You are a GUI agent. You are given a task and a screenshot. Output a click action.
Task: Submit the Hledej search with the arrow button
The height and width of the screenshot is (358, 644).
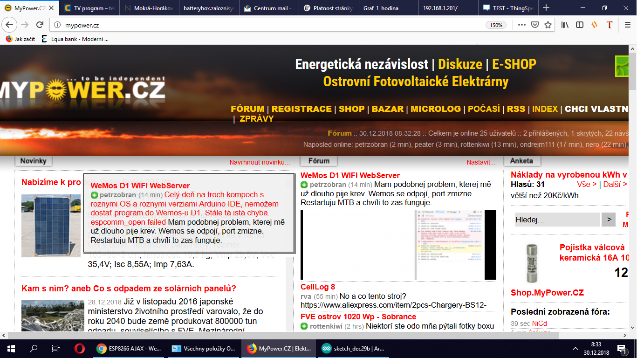pos(608,220)
